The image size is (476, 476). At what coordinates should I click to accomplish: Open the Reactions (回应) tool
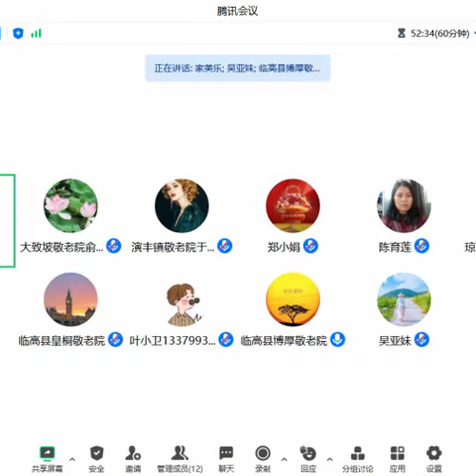coord(308,458)
